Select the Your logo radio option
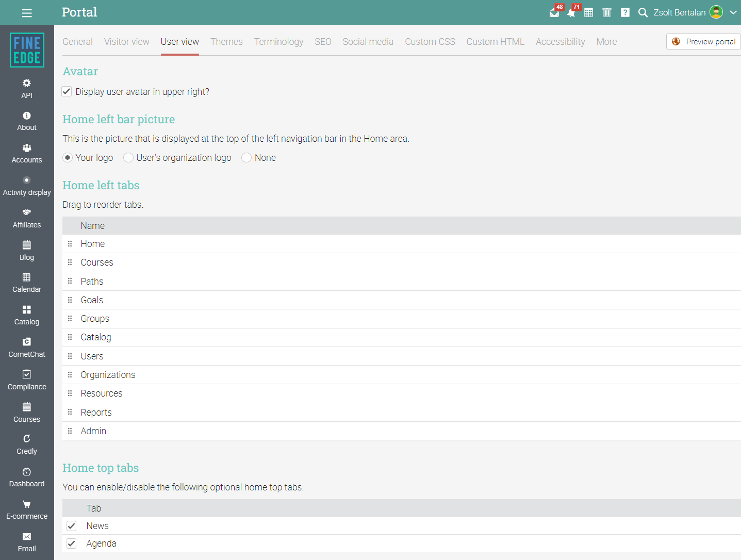The width and height of the screenshot is (741, 560). click(x=68, y=157)
